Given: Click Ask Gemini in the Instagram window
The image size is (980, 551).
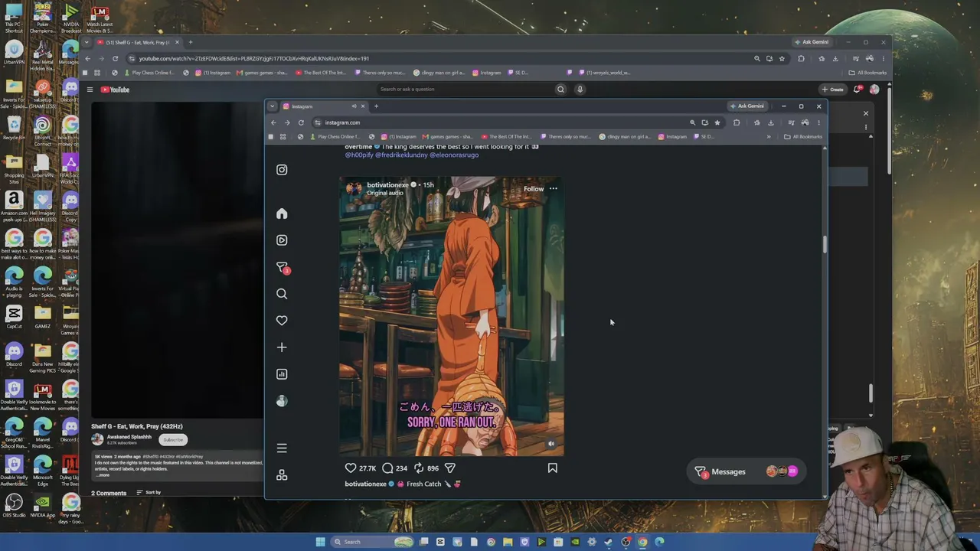Looking at the screenshot, I should pyautogui.click(x=746, y=106).
